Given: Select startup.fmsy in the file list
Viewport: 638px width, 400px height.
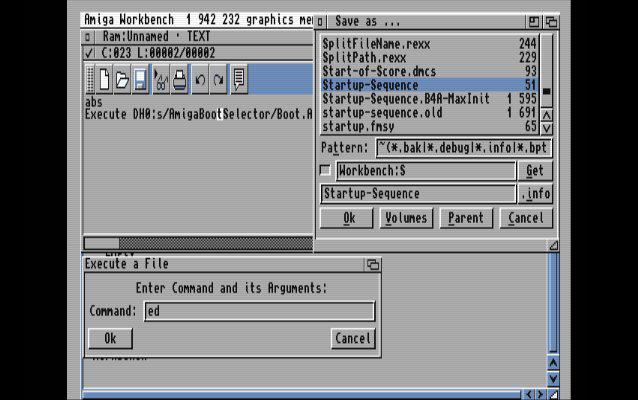Looking at the screenshot, I should click(429, 127).
